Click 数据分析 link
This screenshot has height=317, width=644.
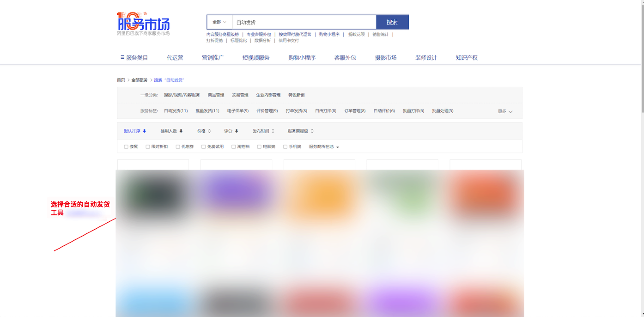262,40
